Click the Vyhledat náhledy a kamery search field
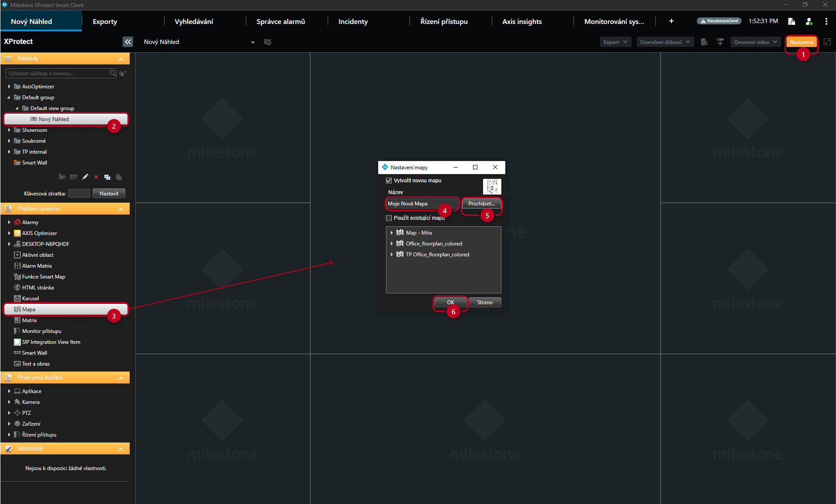 point(57,73)
